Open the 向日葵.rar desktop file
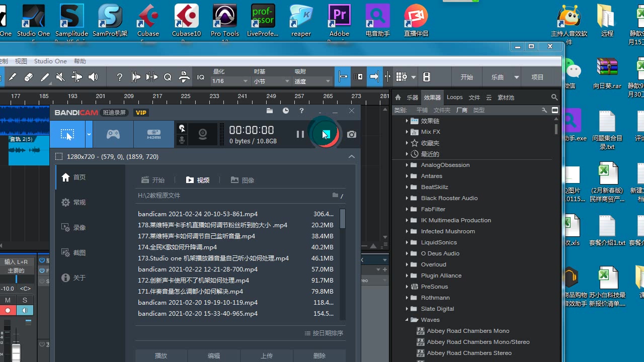The height and width of the screenshot is (362, 644). (x=607, y=73)
